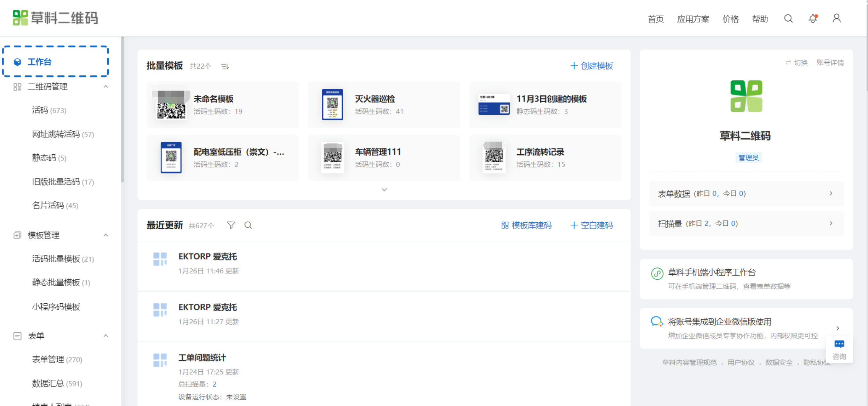Click 切换 account switch link

pyautogui.click(x=796, y=63)
